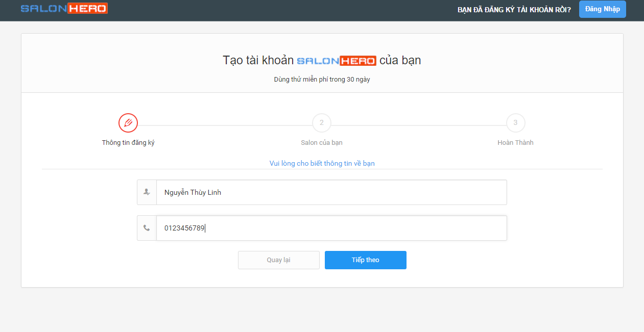The width and height of the screenshot is (644, 332).
Task: Focus the phone field containing 0123456789
Action: 331,228
